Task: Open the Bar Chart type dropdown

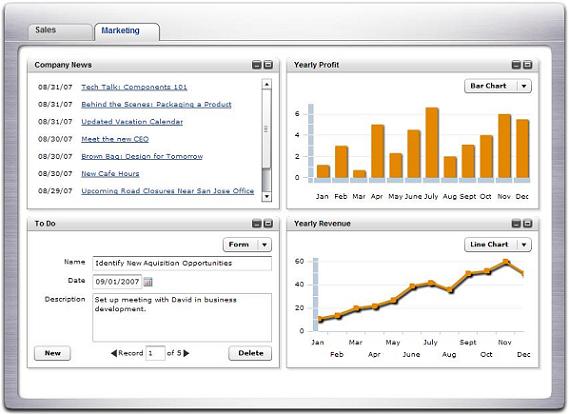Action: click(524, 86)
